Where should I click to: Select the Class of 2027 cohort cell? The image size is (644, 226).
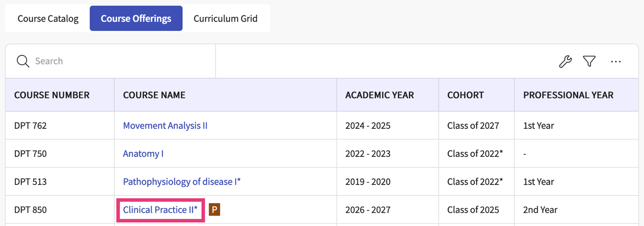click(x=473, y=126)
